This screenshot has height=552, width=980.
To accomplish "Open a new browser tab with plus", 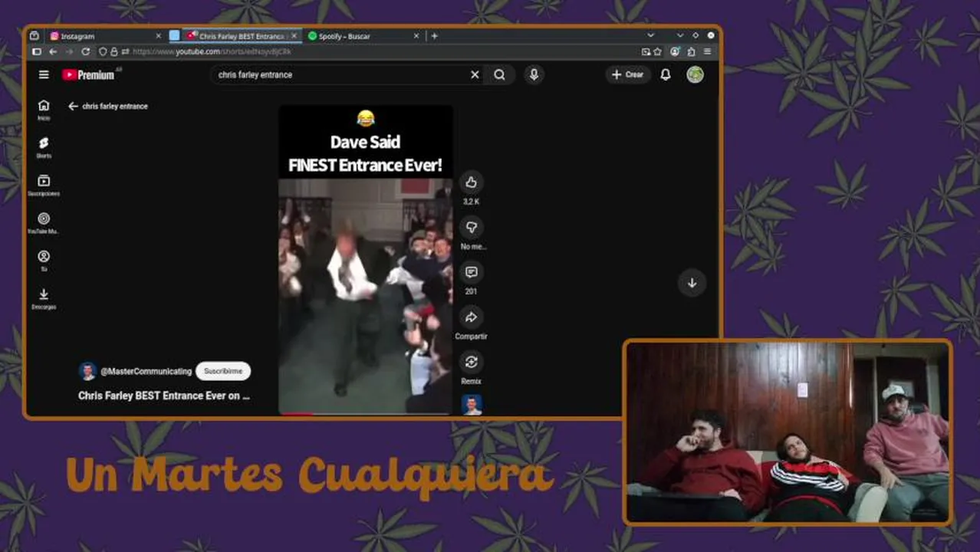I will pyautogui.click(x=434, y=36).
